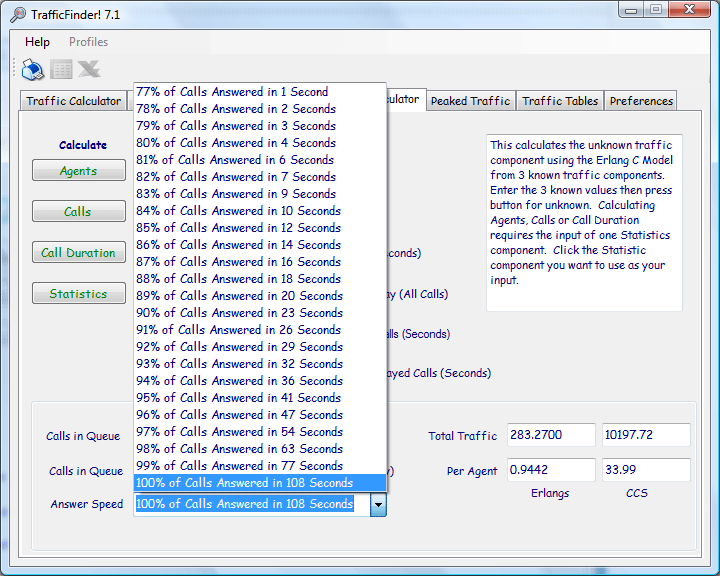Click the Statistics button

(x=79, y=293)
